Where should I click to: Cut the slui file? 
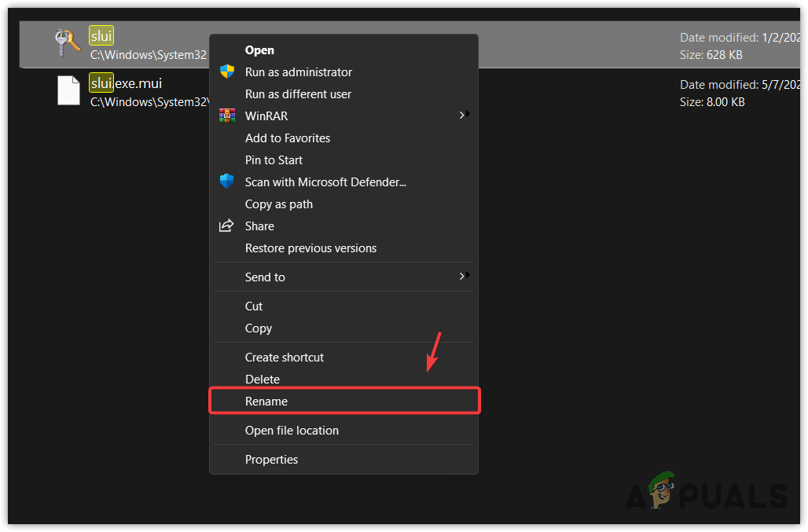(253, 306)
